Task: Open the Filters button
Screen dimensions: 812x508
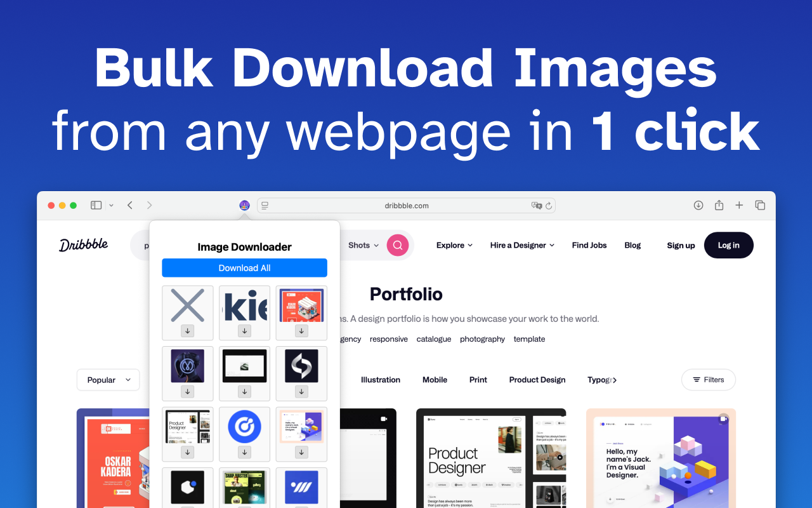Action: click(x=709, y=380)
